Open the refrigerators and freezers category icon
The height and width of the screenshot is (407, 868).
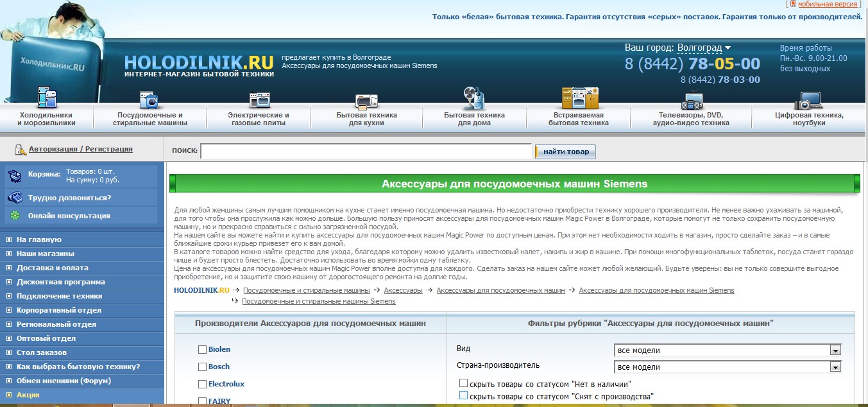[x=47, y=98]
